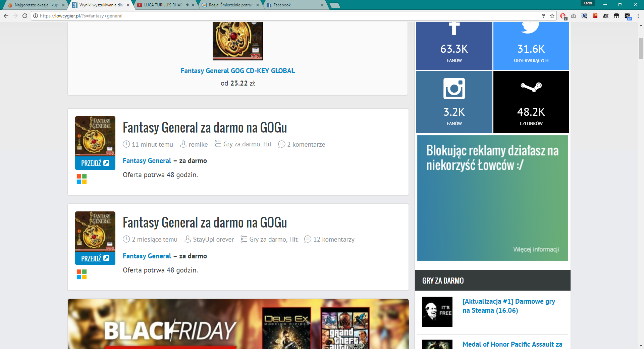644x349 pixels.
Task: Click the Fantasy General GOG key product image
Action: 238,41
